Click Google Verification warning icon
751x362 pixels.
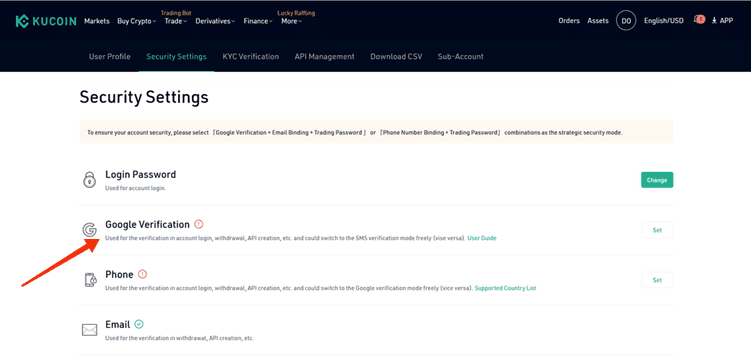pos(199,224)
